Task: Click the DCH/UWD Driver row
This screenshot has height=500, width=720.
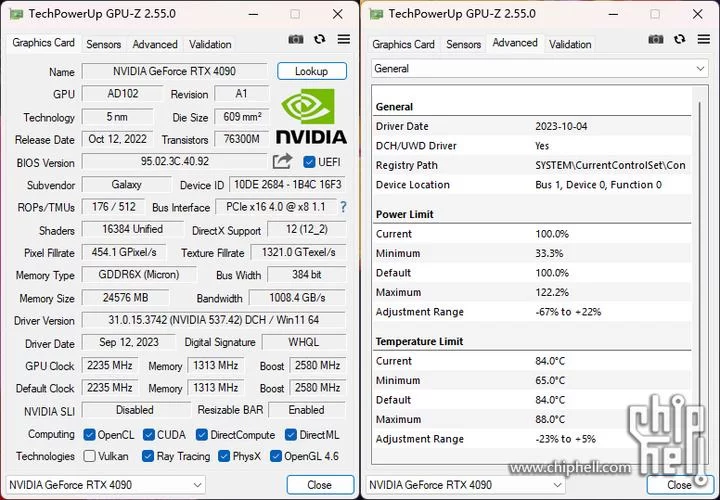Action: point(533,146)
